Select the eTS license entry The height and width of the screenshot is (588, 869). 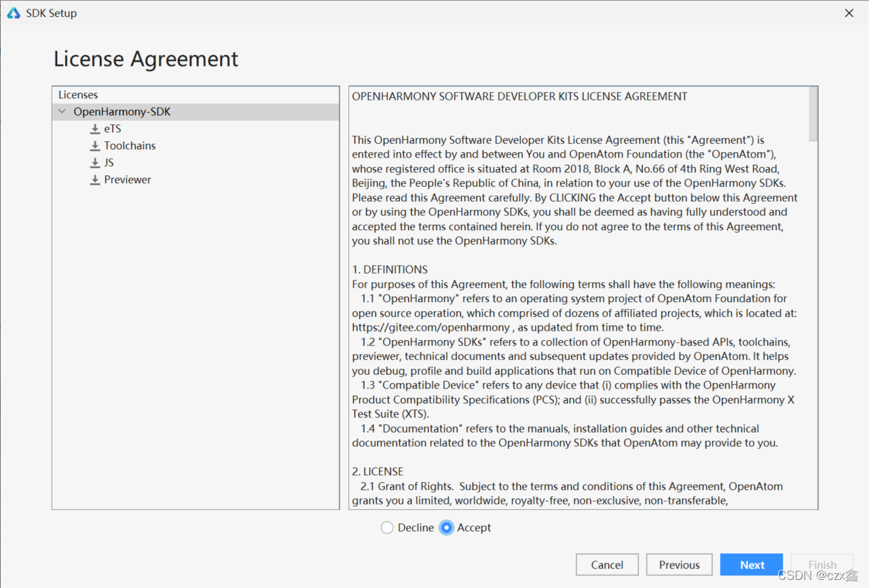[113, 129]
